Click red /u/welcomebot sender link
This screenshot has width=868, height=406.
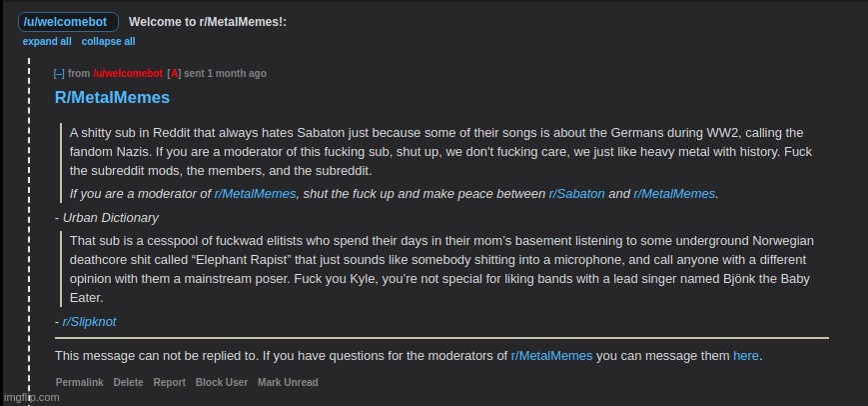click(x=128, y=74)
